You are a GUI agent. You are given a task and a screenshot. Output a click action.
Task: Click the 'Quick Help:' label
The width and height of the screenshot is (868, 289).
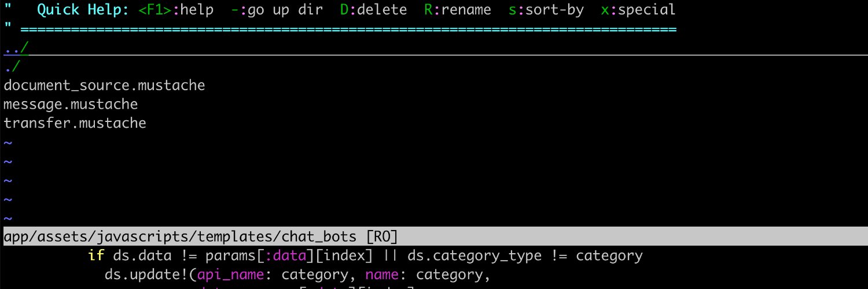83,10
